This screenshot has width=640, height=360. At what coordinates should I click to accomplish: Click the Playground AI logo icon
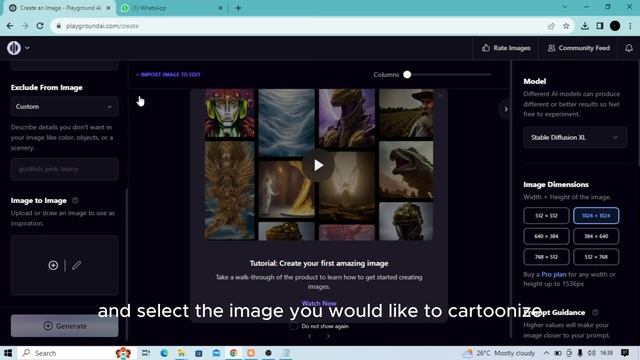14,48
